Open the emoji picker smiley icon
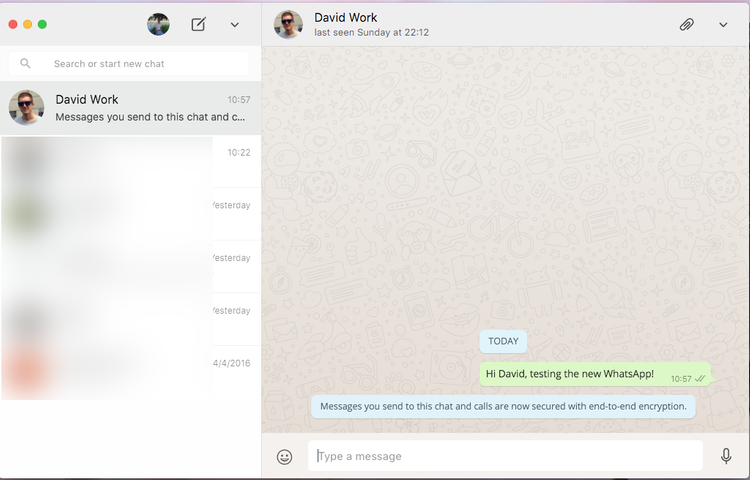This screenshot has height=480, width=750. click(x=284, y=456)
